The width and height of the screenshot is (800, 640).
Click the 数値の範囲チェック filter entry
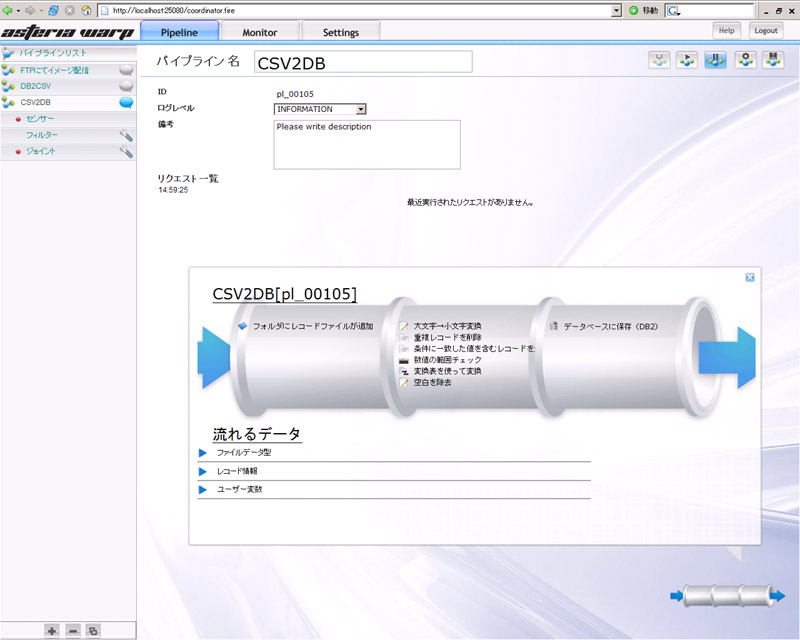point(447,360)
